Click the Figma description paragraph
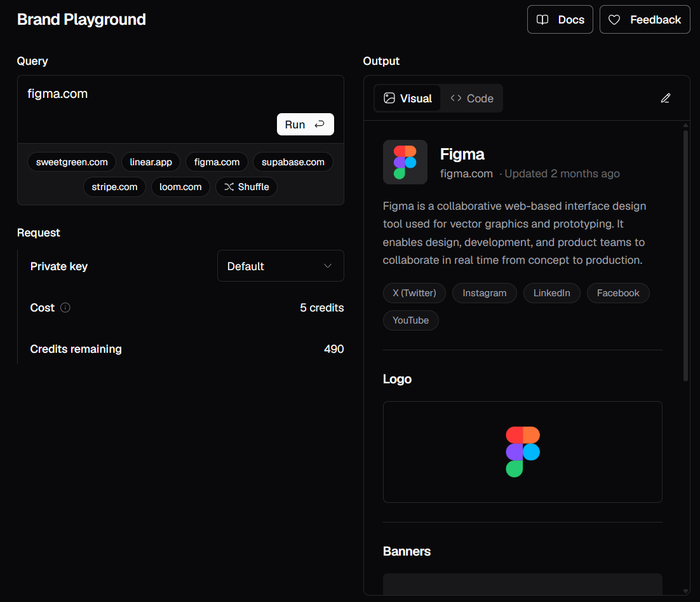Screen dimensions: 700x602 [x=515, y=233]
